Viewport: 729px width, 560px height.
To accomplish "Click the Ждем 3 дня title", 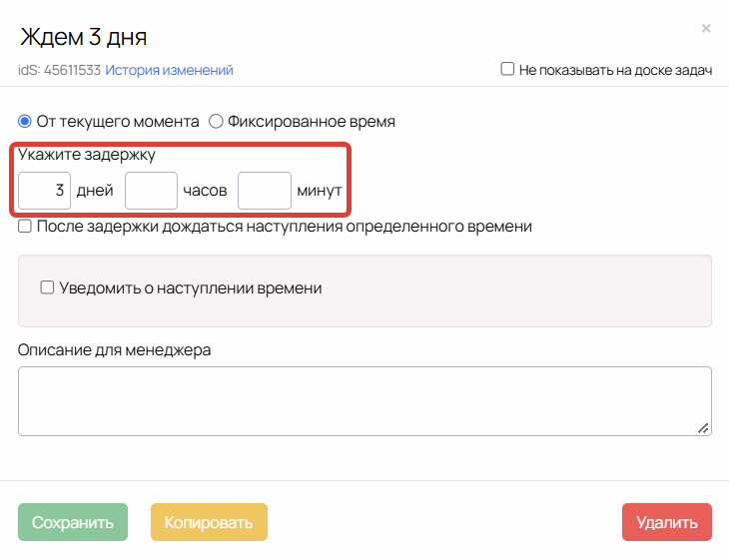I will 83,37.
